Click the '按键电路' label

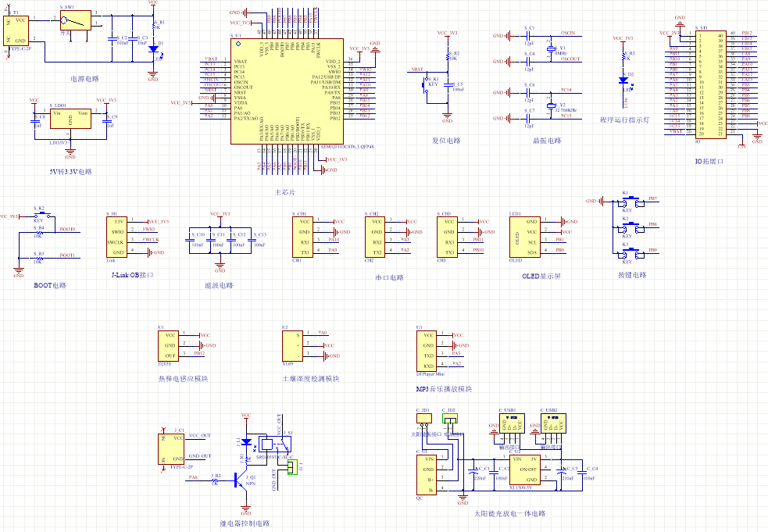pos(632,275)
